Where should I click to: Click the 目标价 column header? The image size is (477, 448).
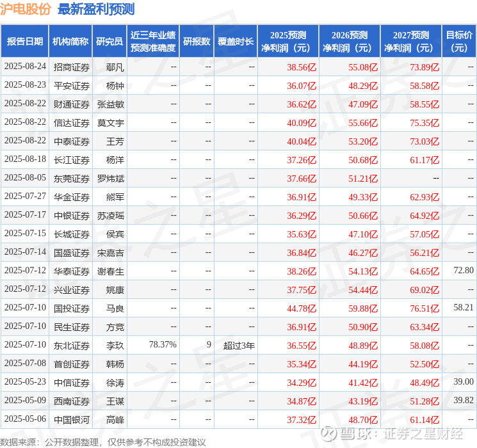click(459, 42)
